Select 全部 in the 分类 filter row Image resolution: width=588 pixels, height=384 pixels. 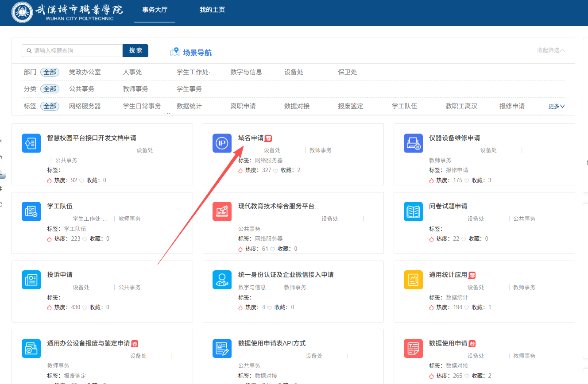pos(50,89)
